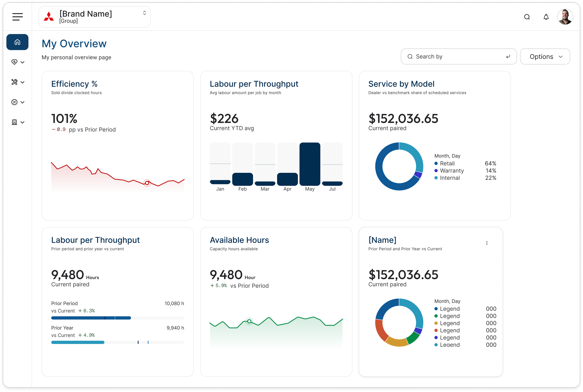The height and width of the screenshot is (392, 583).
Task: Open user profile avatar
Action: (x=565, y=17)
